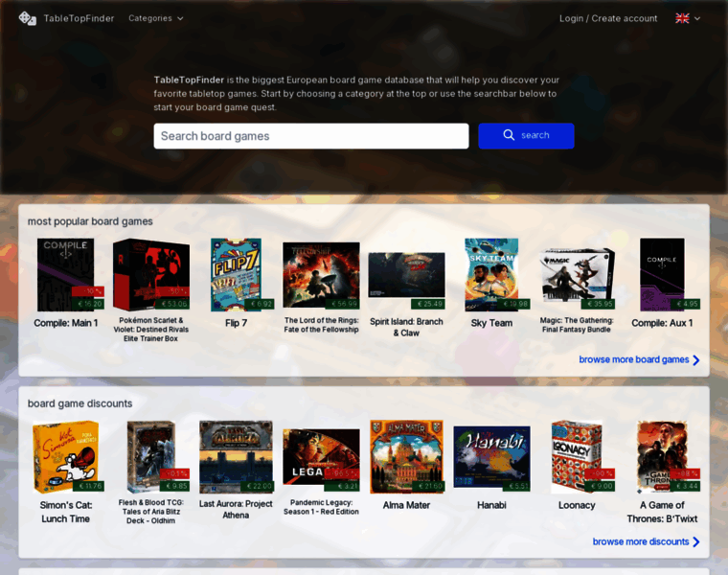728x575 pixels.
Task: Click Simon's Cat: Lunch Time title
Action: (65, 512)
